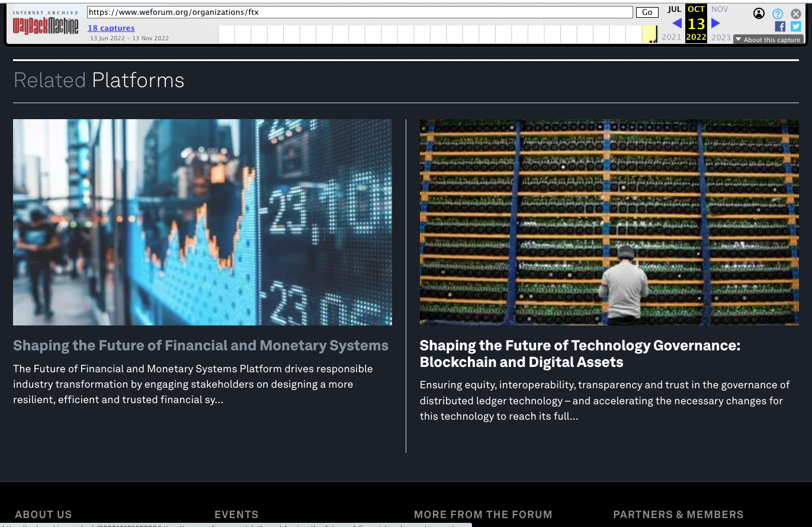Viewport: 812px width, 527px height.
Task: Click the NOV next month label
Action: (x=720, y=9)
